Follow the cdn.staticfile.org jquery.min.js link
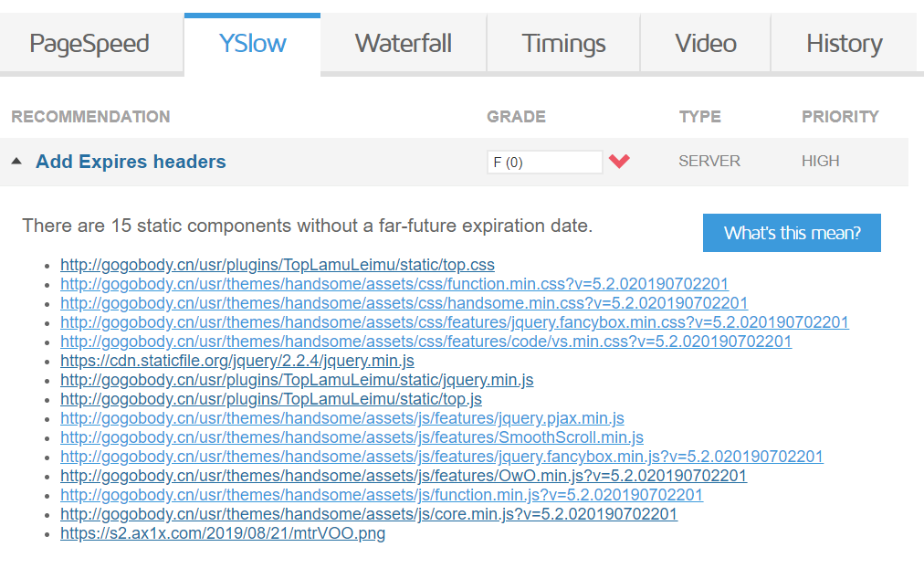This screenshot has height=568, width=924. (236, 361)
